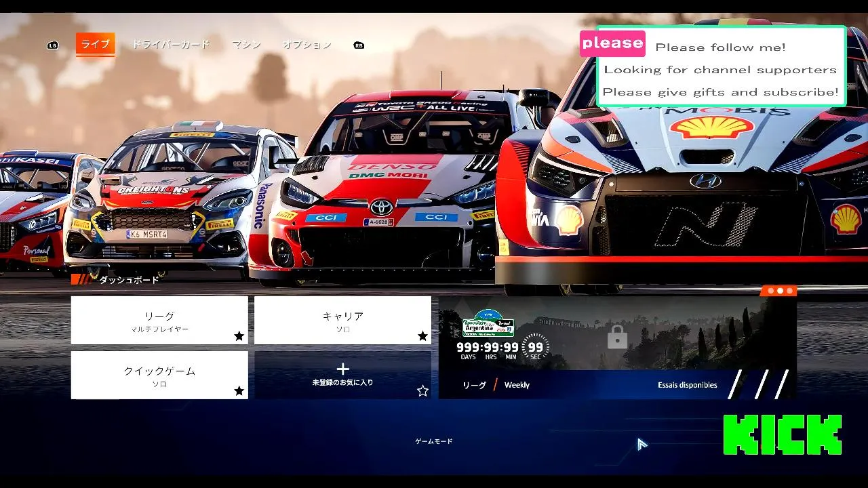This screenshot has width=868, height=488.
Task: Open the オプション tab
Action: (307, 45)
